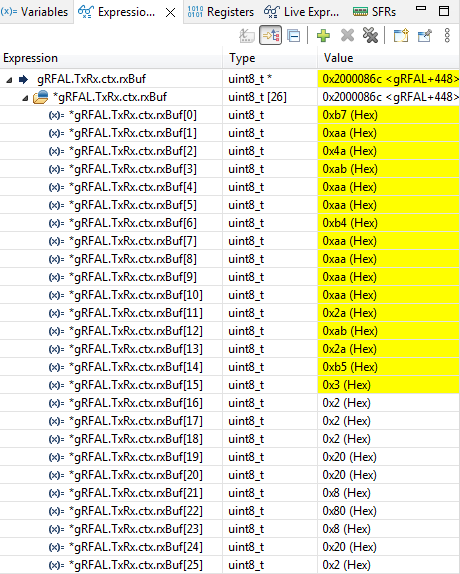Viewport: 460px width, 574px height.
Task: Click the Expression column header
Action: tap(111, 58)
